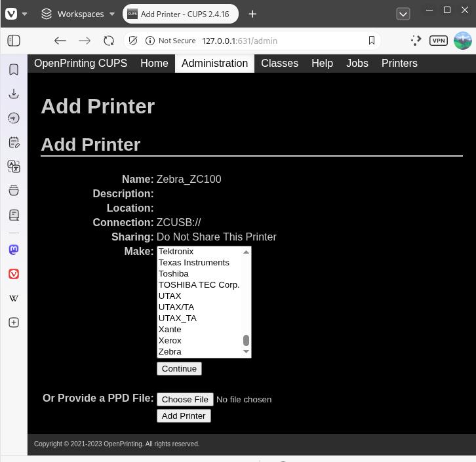Open the Help menu item
This screenshot has width=476, height=462.
coord(322,64)
